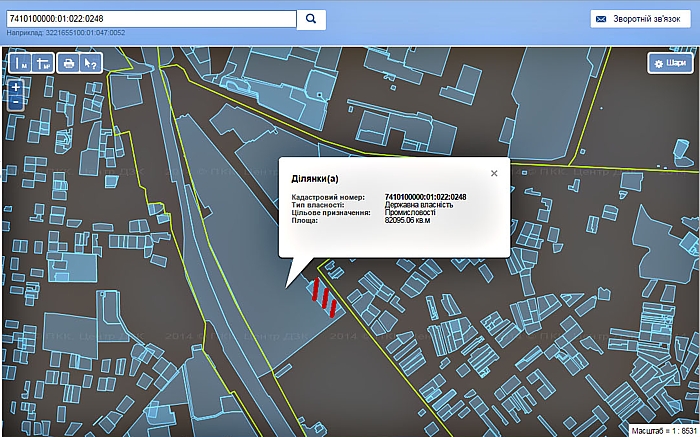Zoom in with the plus button
Viewport: 700px width, 437px height.
point(16,87)
